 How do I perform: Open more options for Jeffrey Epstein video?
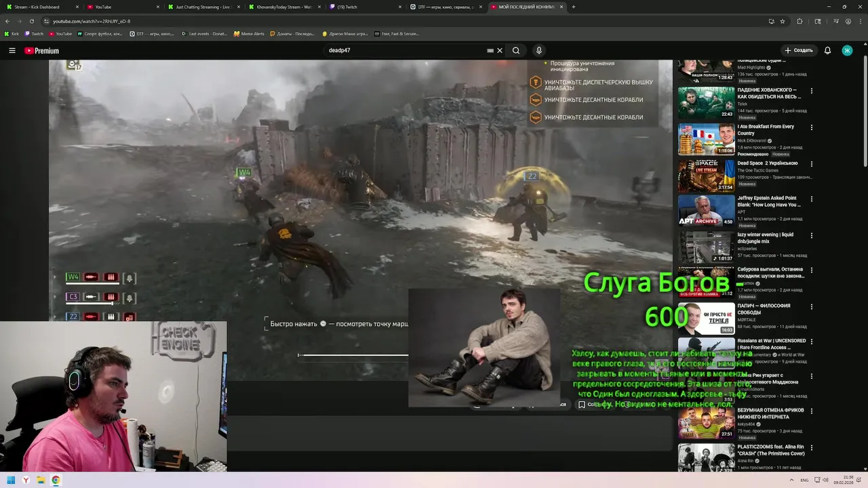812,199
